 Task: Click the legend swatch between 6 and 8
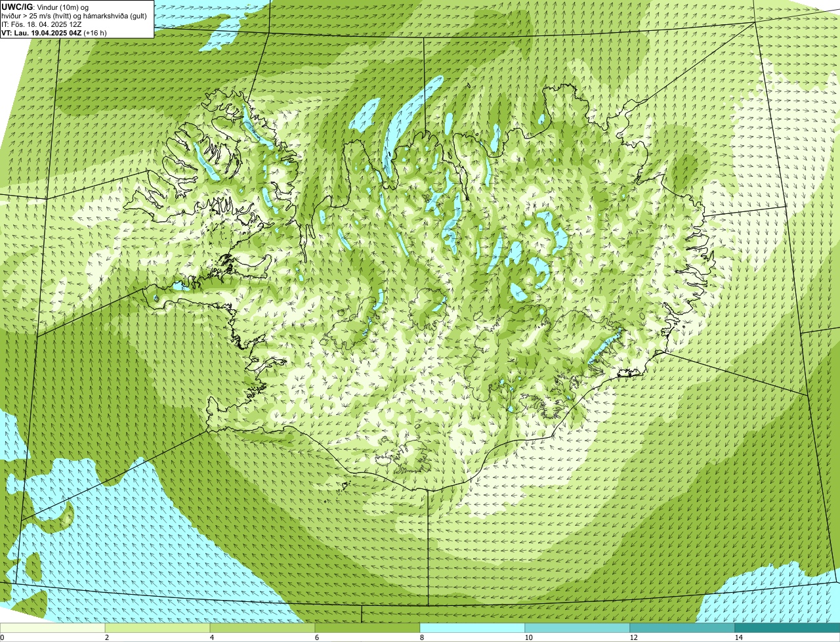pos(367,628)
